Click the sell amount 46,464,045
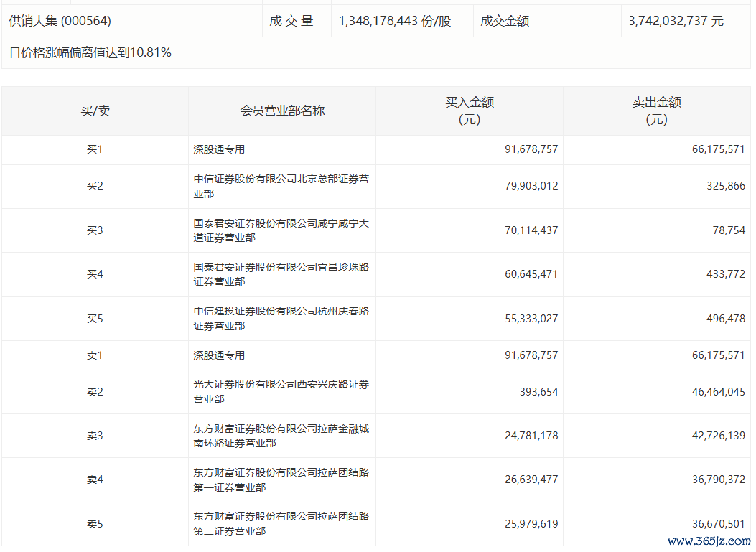The height and width of the screenshot is (552, 756). (719, 392)
